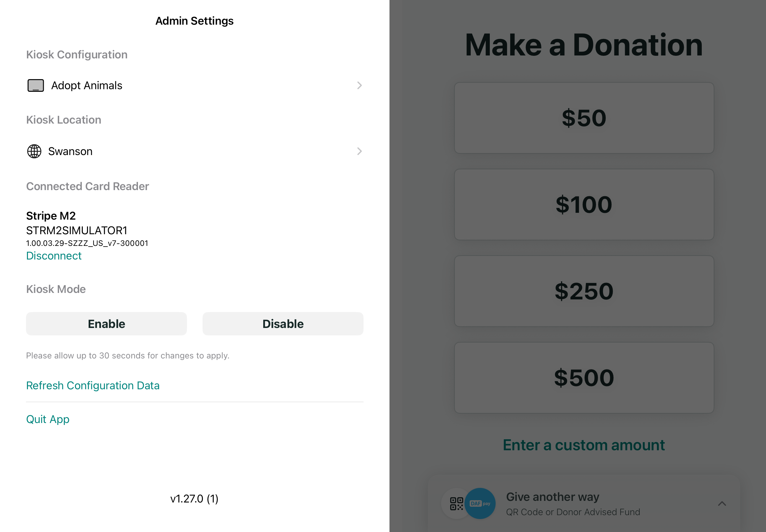Image resolution: width=766 pixels, height=532 pixels.
Task: Enable Kiosk Mode
Action: pyautogui.click(x=106, y=323)
